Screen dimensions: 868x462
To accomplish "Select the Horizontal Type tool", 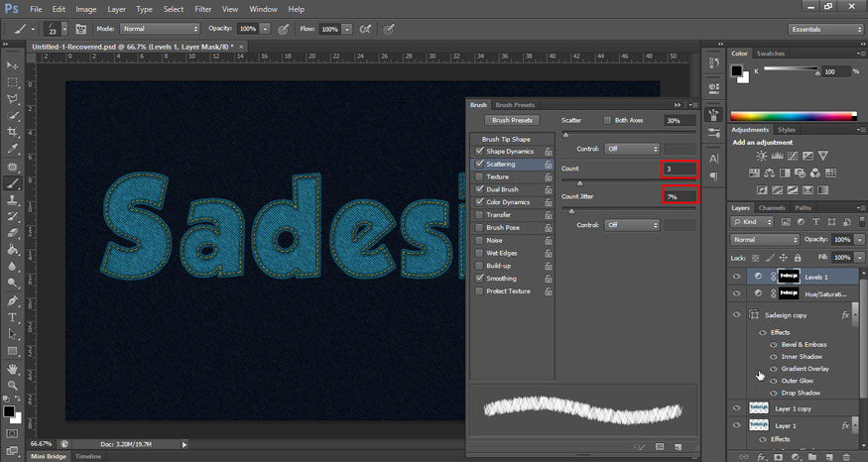I will click(12, 317).
